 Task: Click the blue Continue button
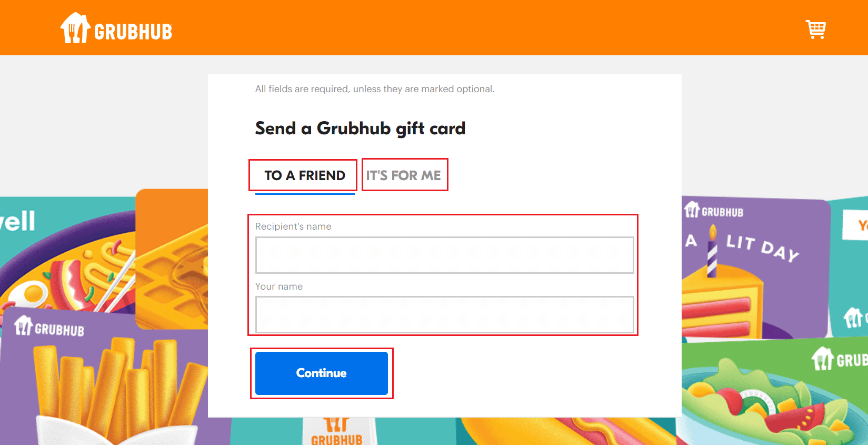(322, 373)
